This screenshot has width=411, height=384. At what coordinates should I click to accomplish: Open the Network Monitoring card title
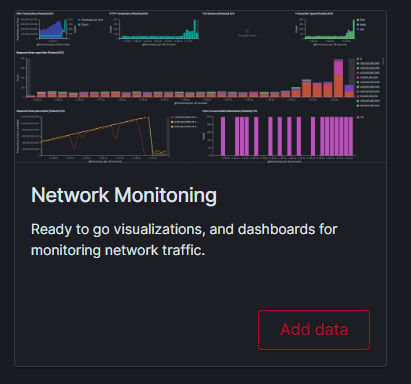click(124, 195)
